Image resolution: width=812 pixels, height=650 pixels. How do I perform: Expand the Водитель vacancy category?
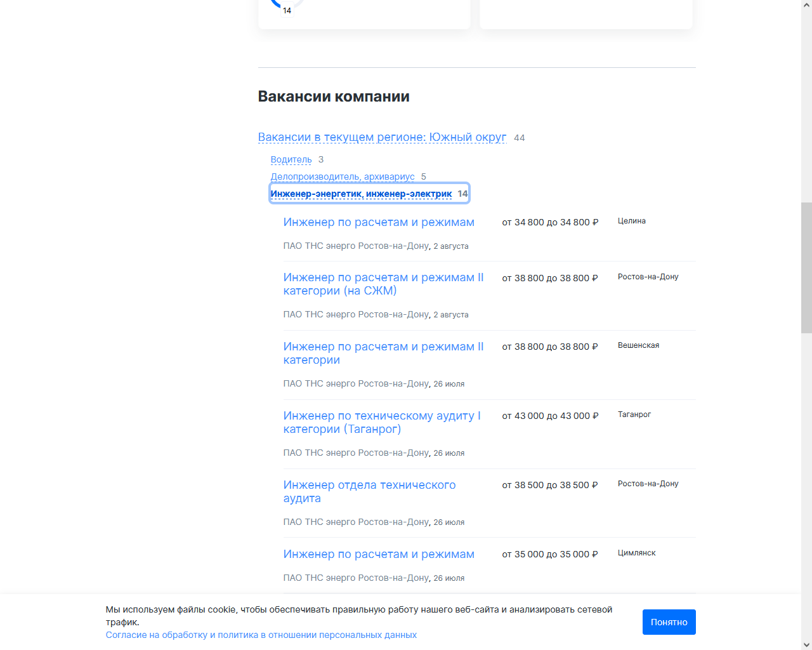pos(291,159)
